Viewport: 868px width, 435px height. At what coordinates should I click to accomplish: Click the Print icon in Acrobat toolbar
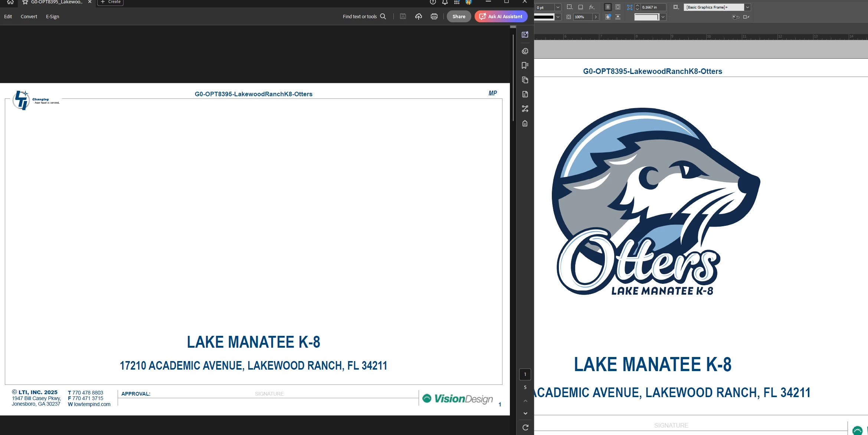tap(434, 16)
